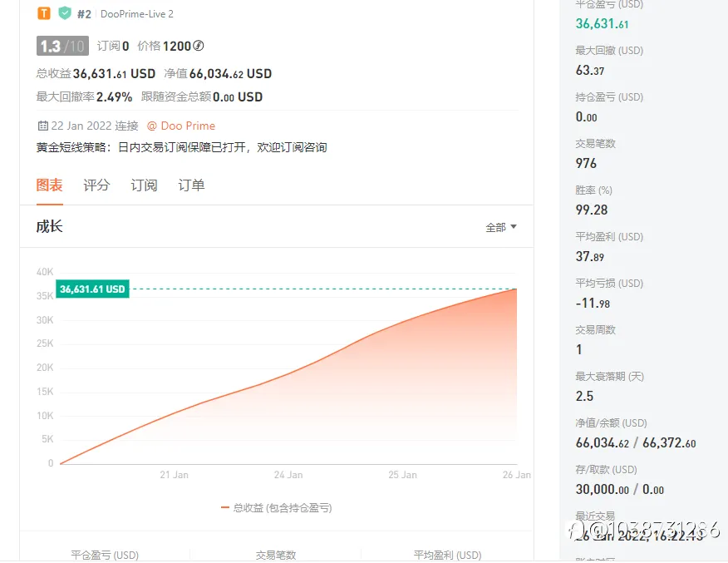Expand the 全部 time range dropdown
This screenshot has height=563, width=728.
coord(501,227)
